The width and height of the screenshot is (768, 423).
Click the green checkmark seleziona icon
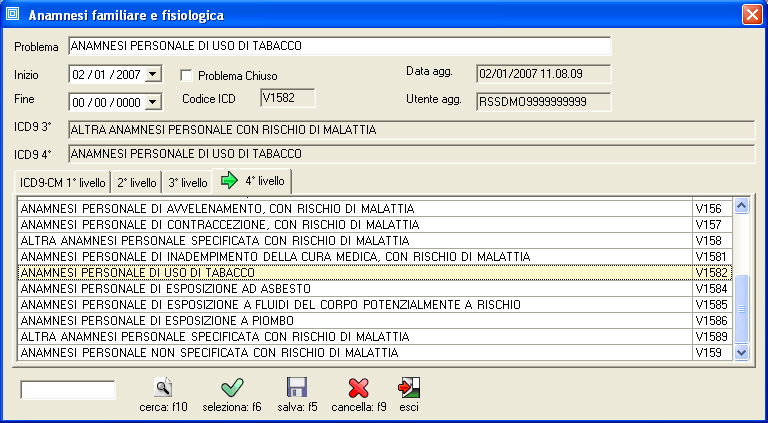click(x=232, y=388)
